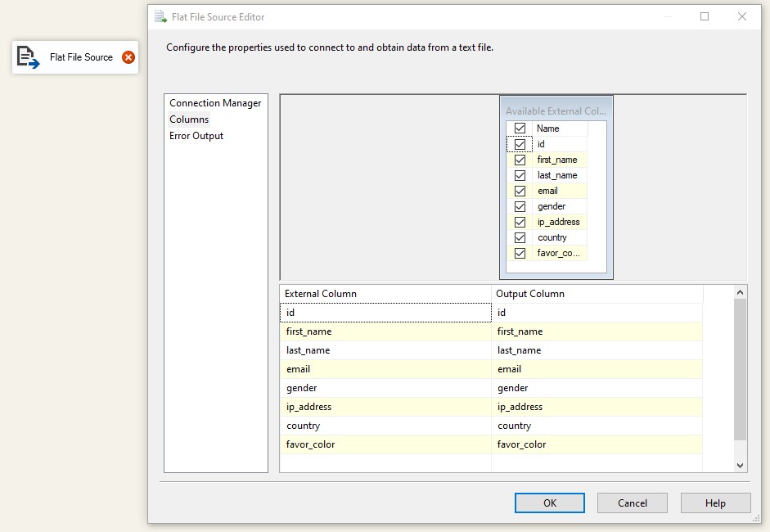Image resolution: width=770 pixels, height=532 pixels.
Task: Click the Flat File Source component icon
Action: pyautogui.click(x=27, y=57)
